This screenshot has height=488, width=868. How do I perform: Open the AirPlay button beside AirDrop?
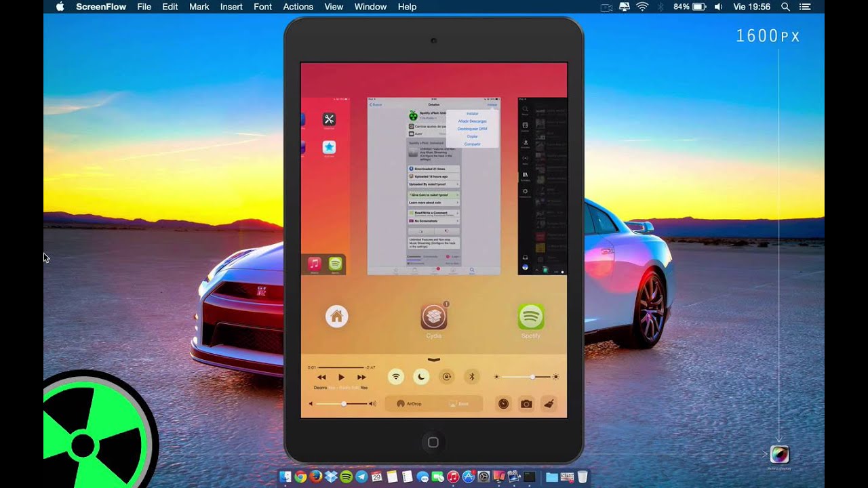pos(458,404)
